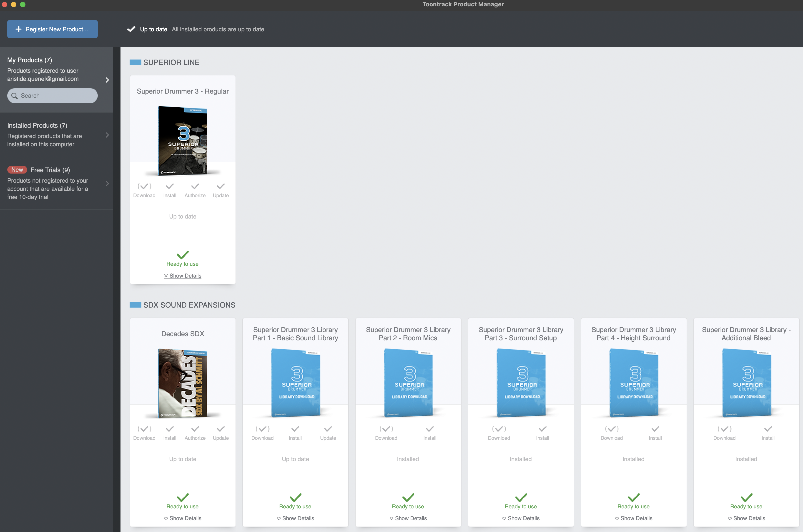803x532 pixels.
Task: Click the Decades SDX card title
Action: tap(183, 334)
